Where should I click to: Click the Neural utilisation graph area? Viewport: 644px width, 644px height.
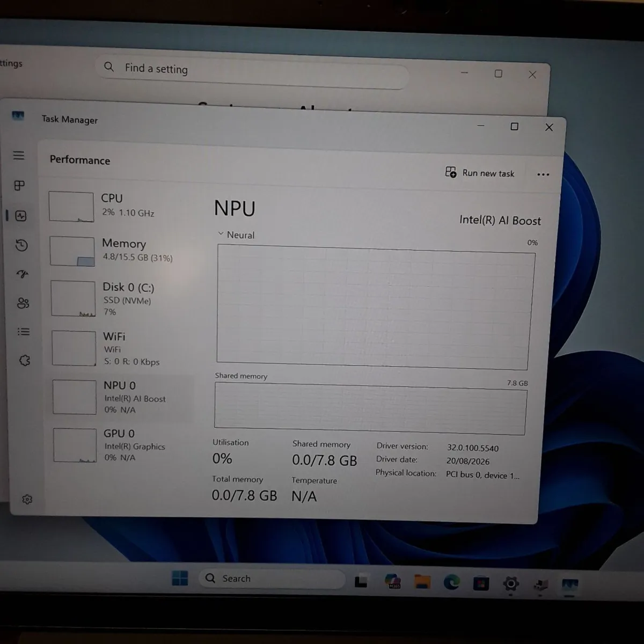(x=376, y=307)
